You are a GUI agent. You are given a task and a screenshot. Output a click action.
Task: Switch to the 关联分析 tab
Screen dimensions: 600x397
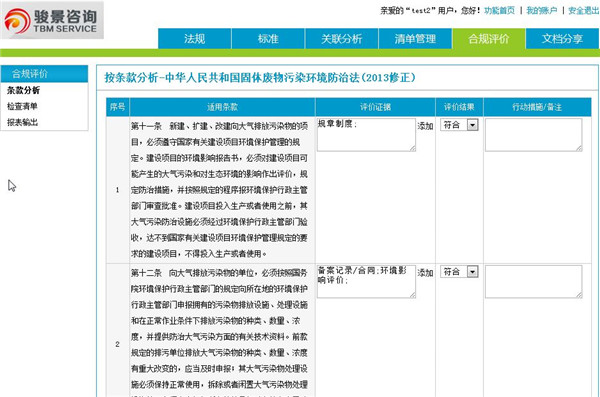coord(341,39)
